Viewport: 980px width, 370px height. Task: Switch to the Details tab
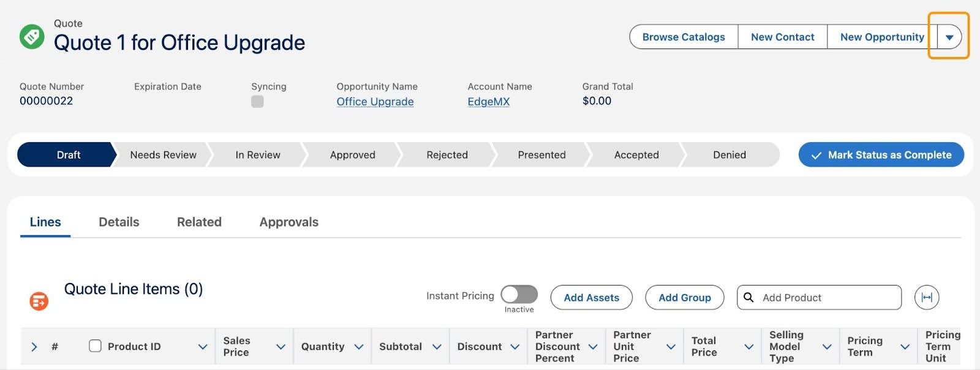click(119, 222)
